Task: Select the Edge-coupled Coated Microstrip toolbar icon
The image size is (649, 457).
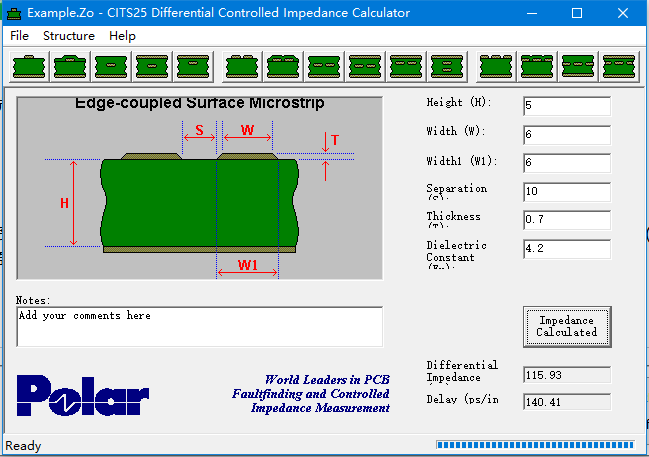Action: click(283, 67)
